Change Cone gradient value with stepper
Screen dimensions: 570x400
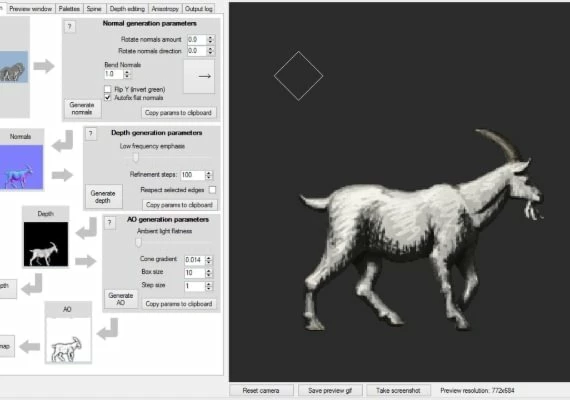(x=209, y=260)
